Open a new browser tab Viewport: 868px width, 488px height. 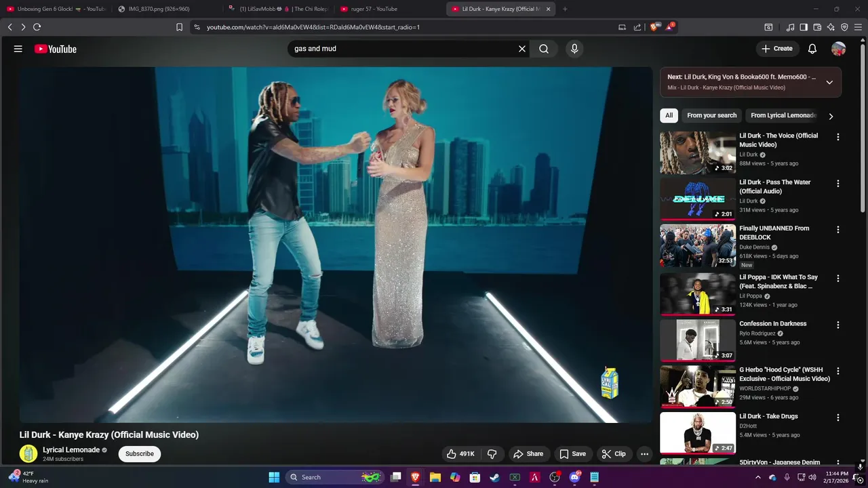point(565,9)
